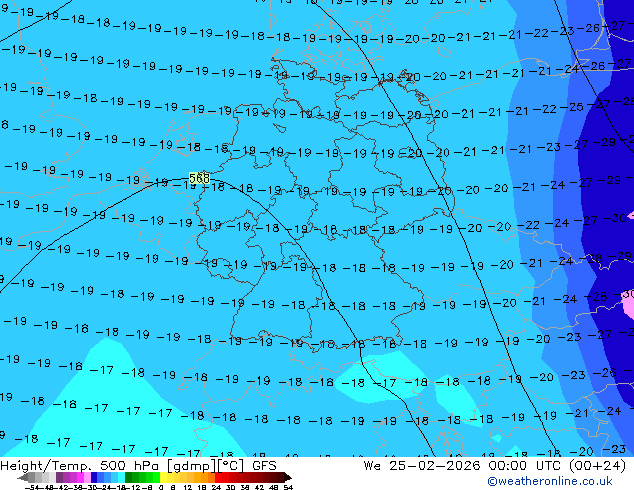Screen dimensions: 634x490
Task: Select the dark green legend swatch near -12
Action: tap(129, 477)
